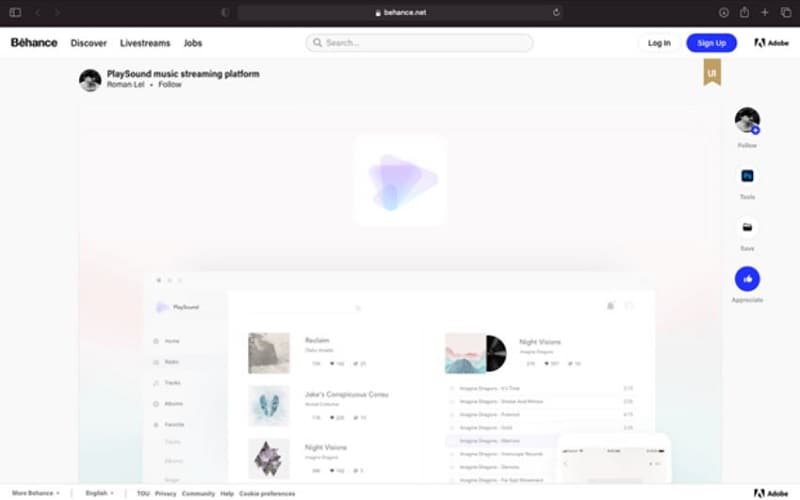Open Cookie preferences in footer
This screenshot has height=500, width=800.
pos(267,493)
